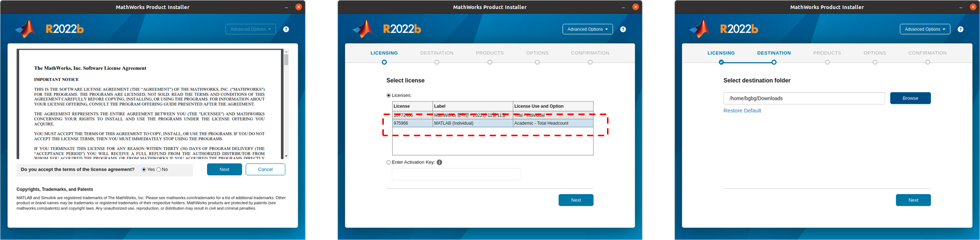Click MATLAB logo in destination folder window

[x=700, y=29]
